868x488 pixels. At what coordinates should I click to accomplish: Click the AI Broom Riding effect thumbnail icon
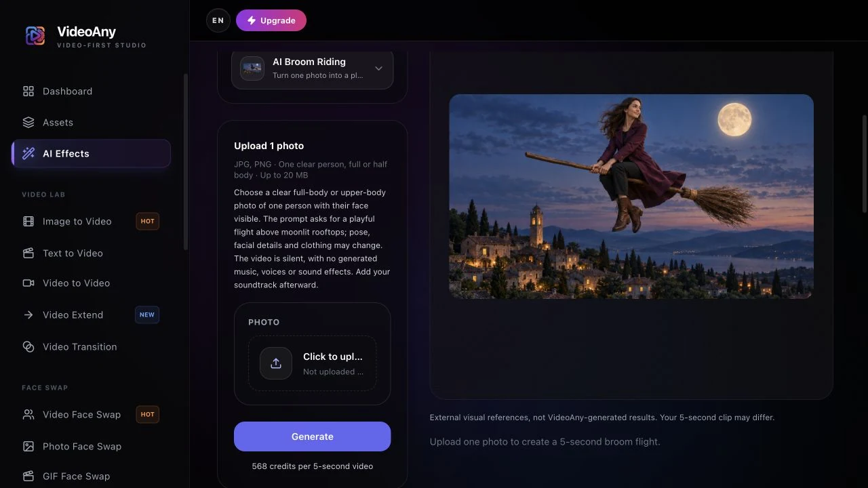[252, 68]
